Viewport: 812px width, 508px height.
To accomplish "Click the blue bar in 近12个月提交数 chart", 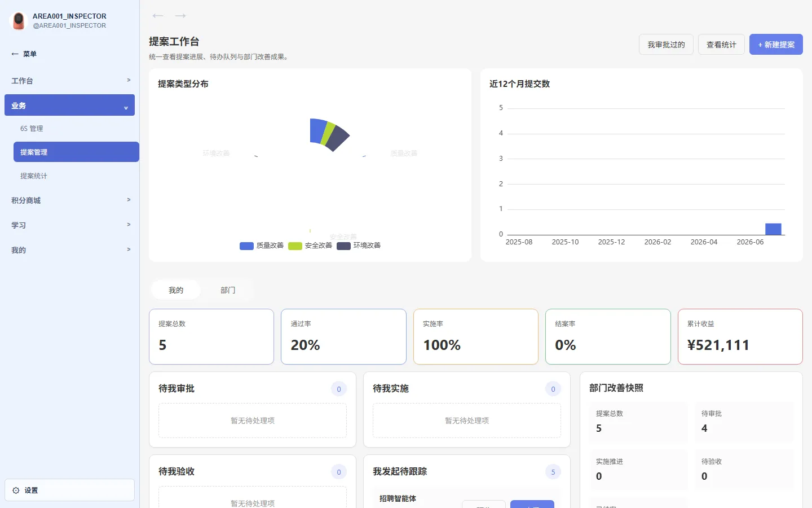I will click(x=773, y=229).
